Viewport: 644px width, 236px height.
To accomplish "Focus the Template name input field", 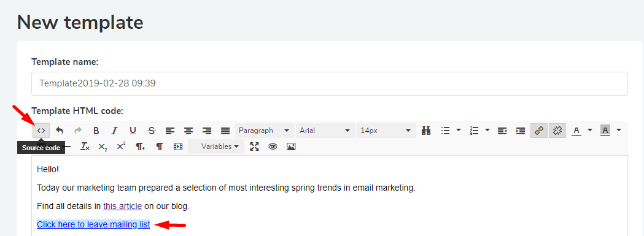I will pos(330,84).
